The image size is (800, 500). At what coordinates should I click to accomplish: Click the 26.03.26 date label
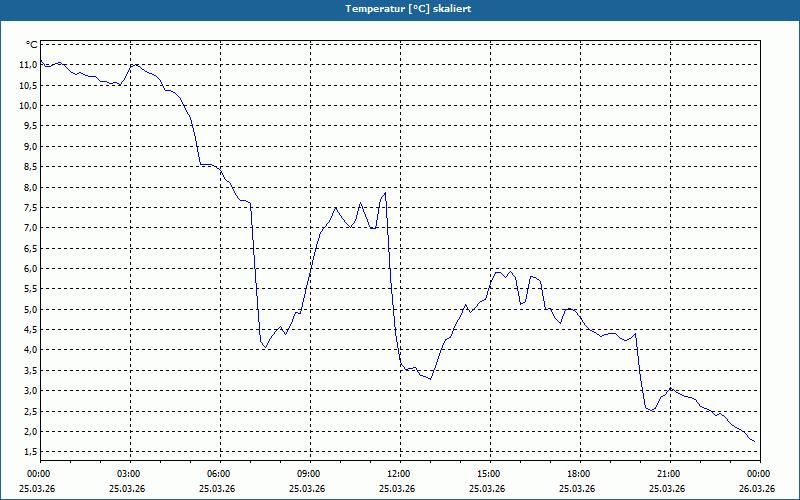pos(757,488)
